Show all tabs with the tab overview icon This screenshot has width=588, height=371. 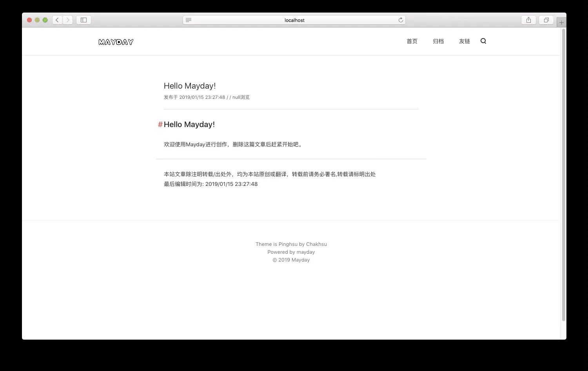546,20
